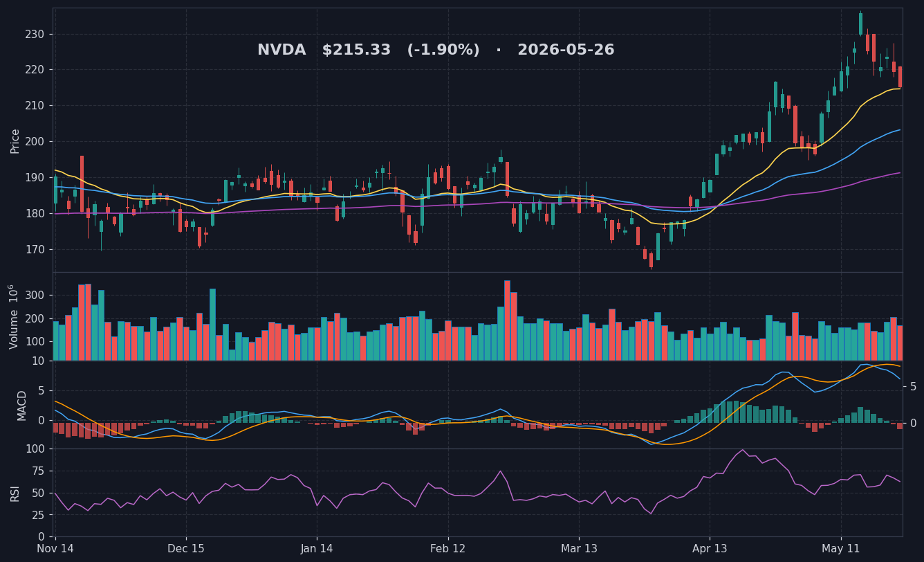The height and width of the screenshot is (562, 924).
Task: Click the RSI line peak near 100
Action: tap(743, 451)
